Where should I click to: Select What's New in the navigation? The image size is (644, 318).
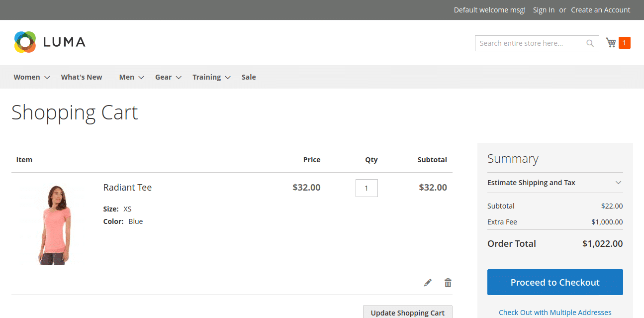(x=81, y=77)
